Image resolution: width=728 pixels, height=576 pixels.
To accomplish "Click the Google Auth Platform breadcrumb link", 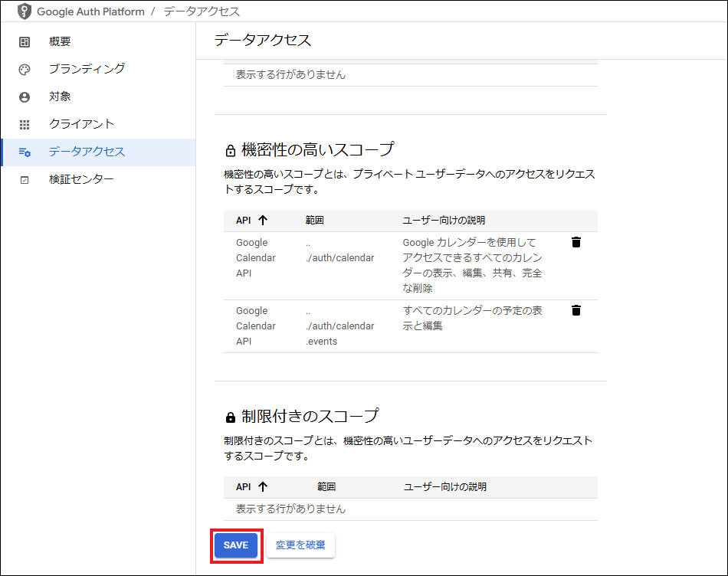I will (90, 11).
